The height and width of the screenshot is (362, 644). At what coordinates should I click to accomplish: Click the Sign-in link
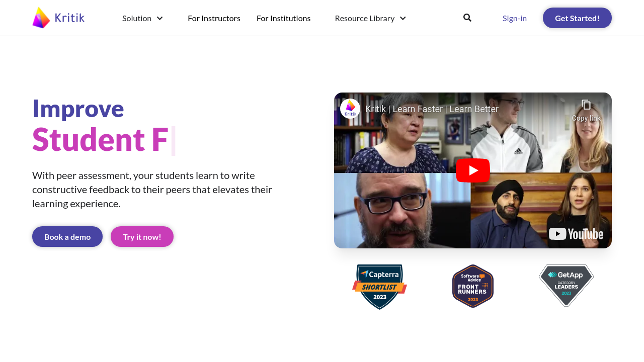click(515, 18)
